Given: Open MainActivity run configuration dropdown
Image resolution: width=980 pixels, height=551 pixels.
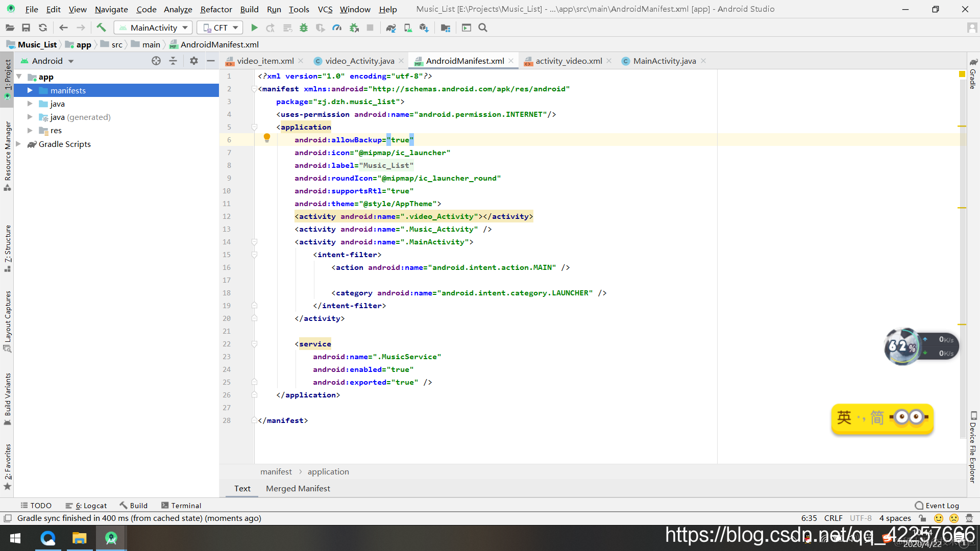Looking at the screenshot, I should 153,28.
